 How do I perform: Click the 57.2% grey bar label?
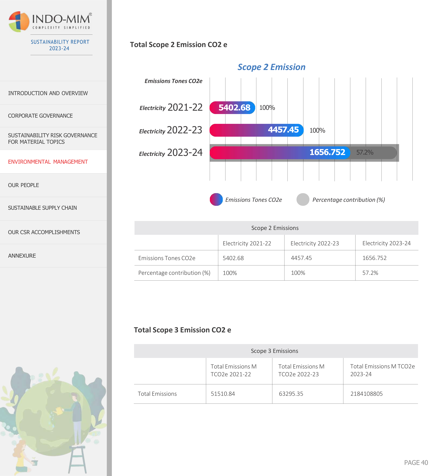[365, 152]
